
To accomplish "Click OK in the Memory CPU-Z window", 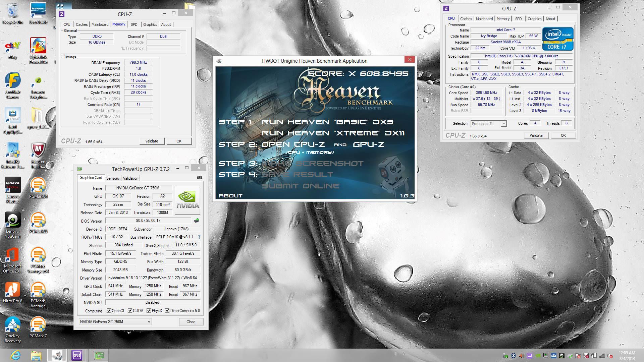I will (179, 141).
